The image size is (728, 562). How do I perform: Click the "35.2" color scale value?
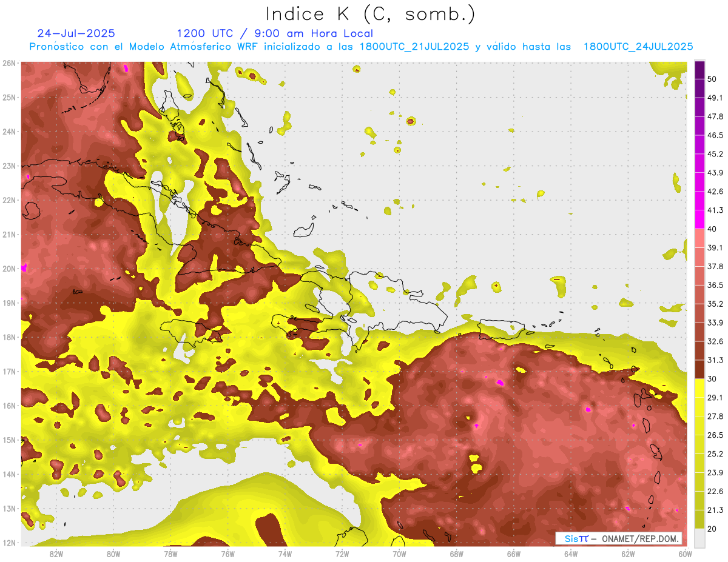[x=715, y=304]
